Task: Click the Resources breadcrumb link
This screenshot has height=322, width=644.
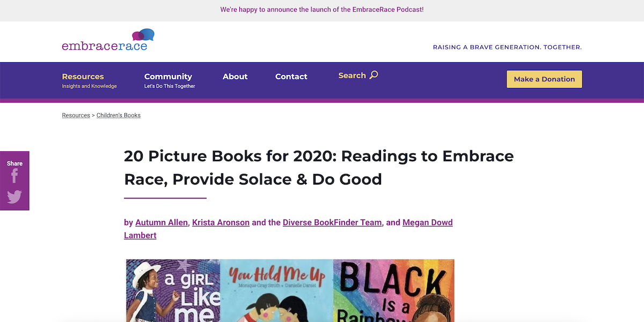Action: [x=76, y=115]
